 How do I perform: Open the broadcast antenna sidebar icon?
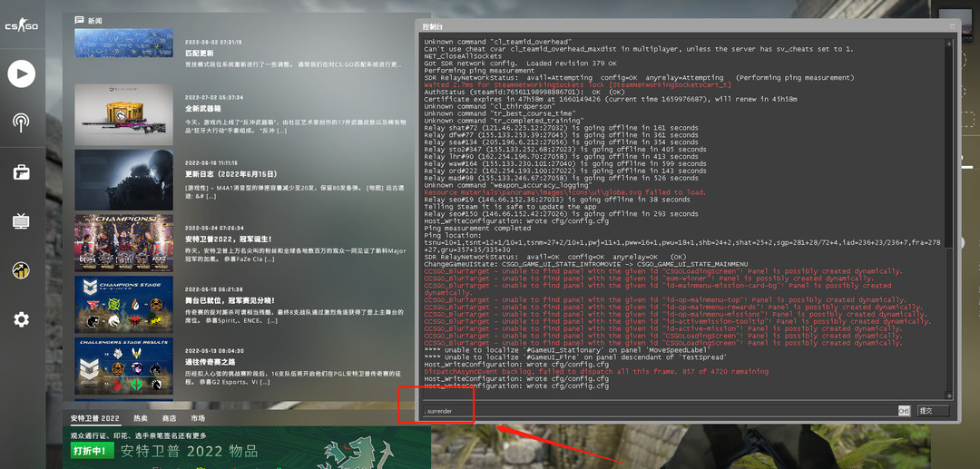[21, 122]
